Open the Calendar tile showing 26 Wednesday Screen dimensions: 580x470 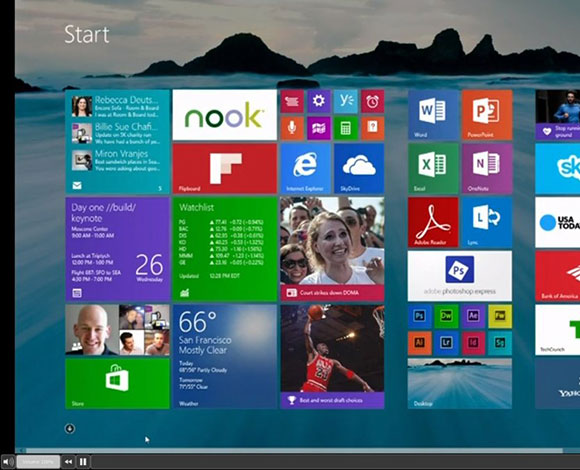pos(118,249)
